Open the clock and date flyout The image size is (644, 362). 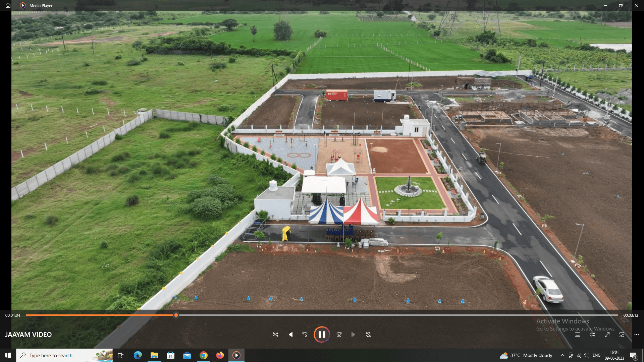(614, 355)
